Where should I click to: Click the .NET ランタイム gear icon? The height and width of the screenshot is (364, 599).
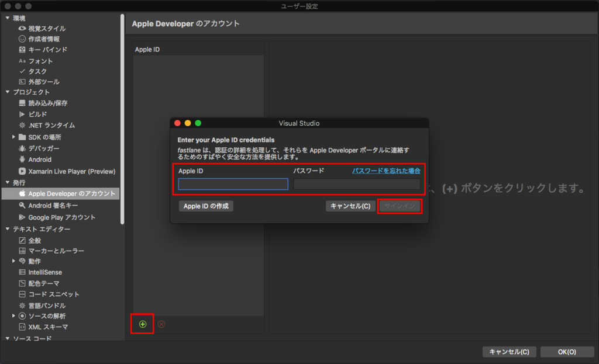22,125
